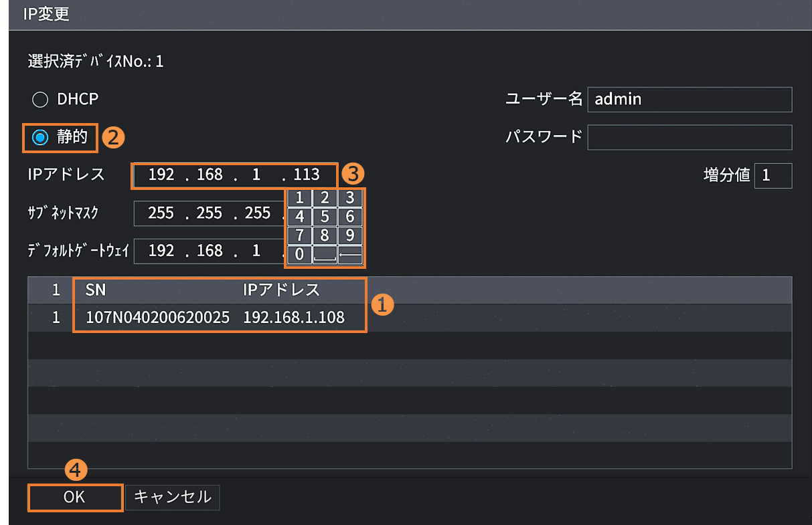Select the 静的 static radio option
812x525 pixels.
[x=41, y=137]
